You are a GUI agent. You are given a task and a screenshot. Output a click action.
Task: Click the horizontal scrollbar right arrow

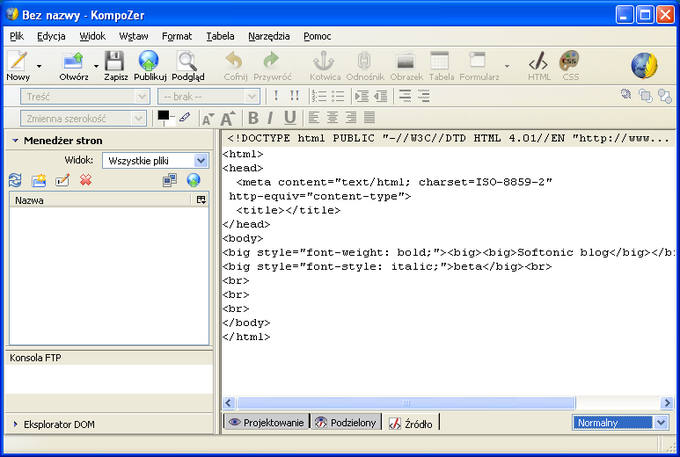coord(666,403)
